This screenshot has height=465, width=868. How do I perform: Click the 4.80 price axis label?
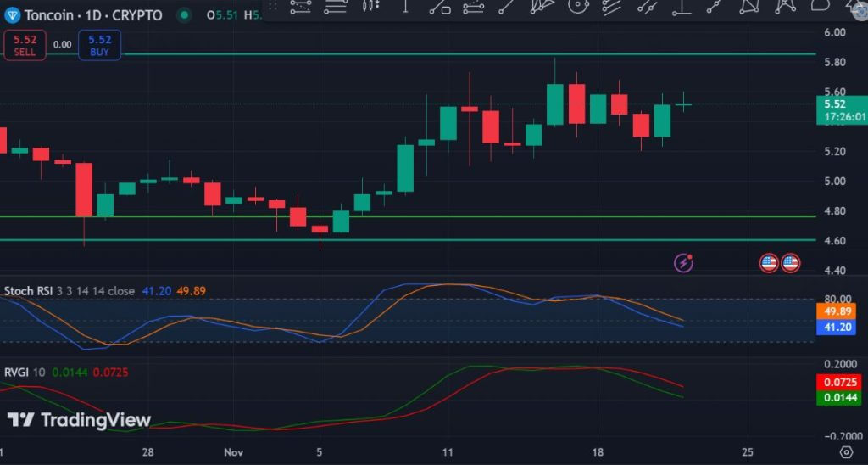(x=834, y=211)
